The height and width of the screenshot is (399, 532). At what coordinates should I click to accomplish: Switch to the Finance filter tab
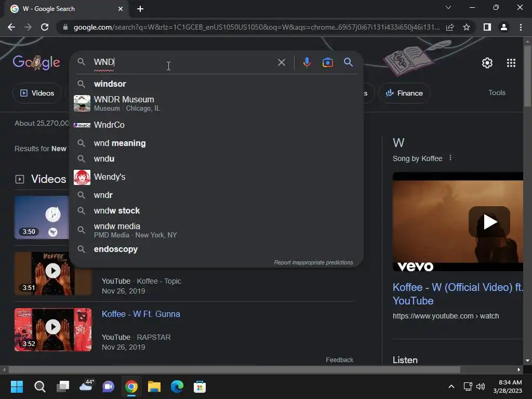(x=404, y=93)
